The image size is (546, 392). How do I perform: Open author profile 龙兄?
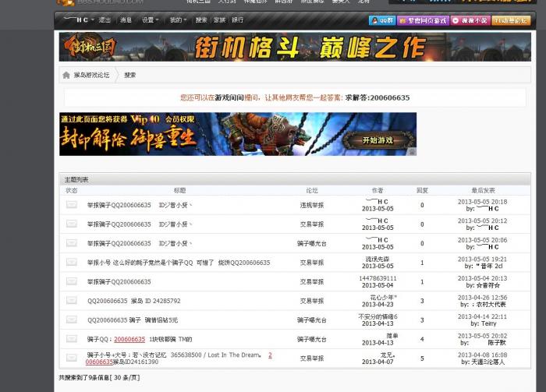click(x=388, y=355)
